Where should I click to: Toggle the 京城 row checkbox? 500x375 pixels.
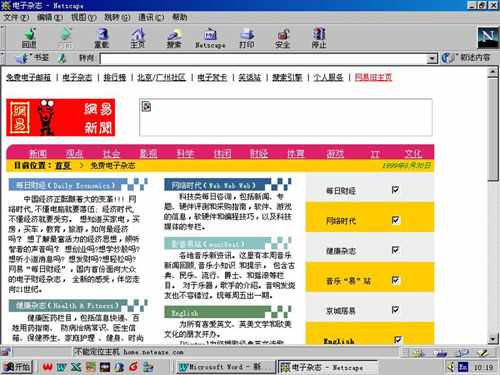(x=395, y=310)
